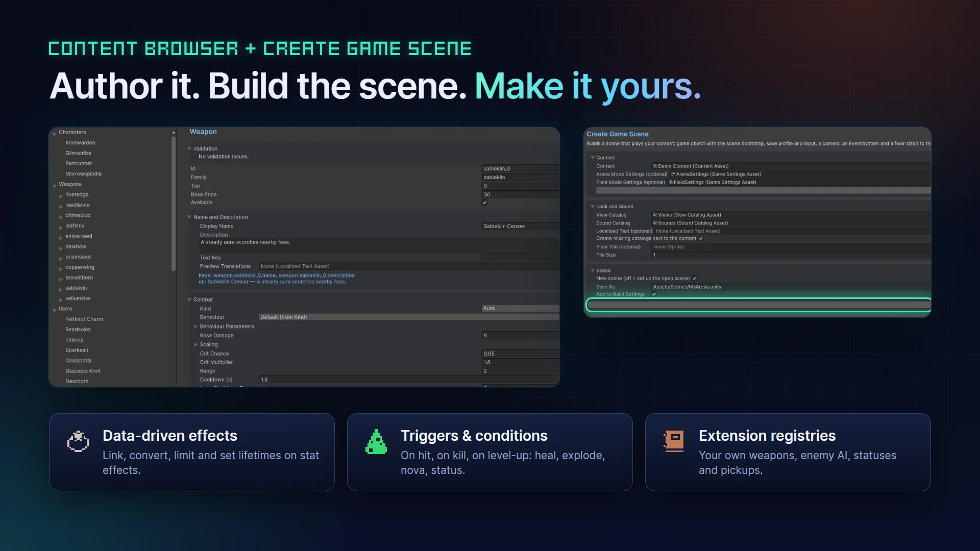Expand the Behaviour Parameters foldout
The image size is (980, 551).
196,327
